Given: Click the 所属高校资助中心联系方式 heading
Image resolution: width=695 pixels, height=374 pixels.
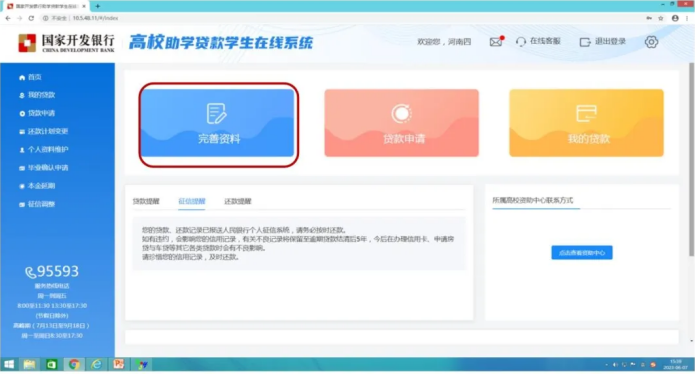Looking at the screenshot, I should (x=533, y=200).
